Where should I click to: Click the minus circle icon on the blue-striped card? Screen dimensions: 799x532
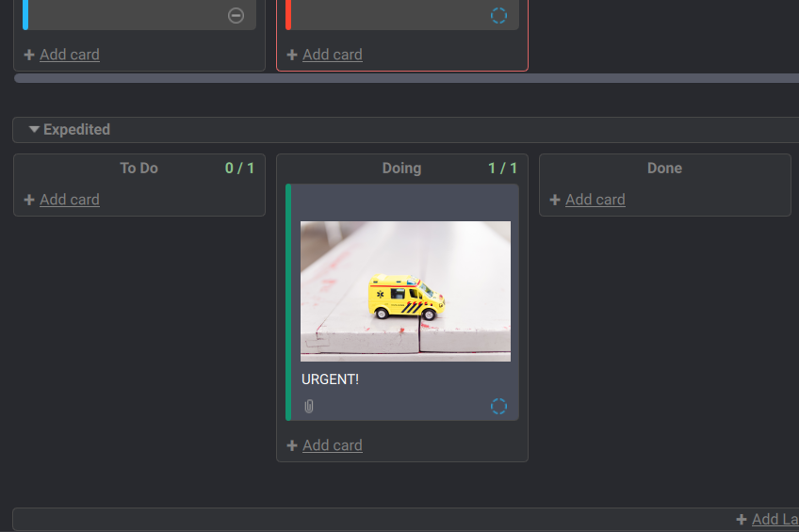236,16
